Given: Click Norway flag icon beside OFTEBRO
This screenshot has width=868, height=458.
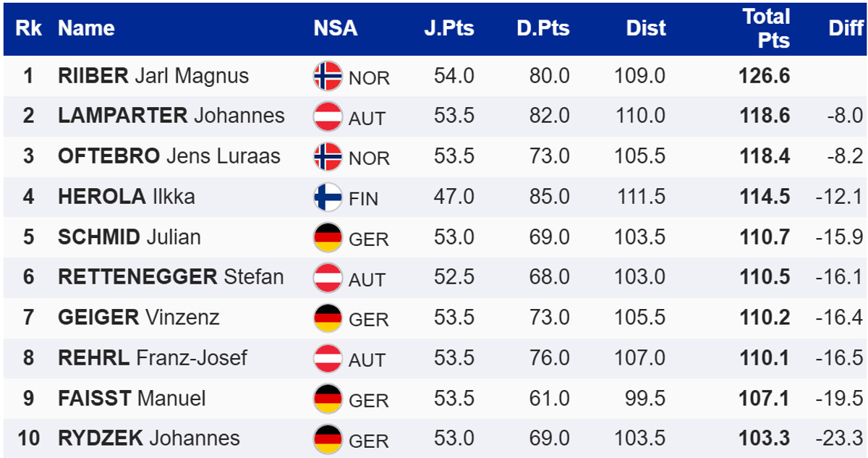Looking at the screenshot, I should point(328,156).
